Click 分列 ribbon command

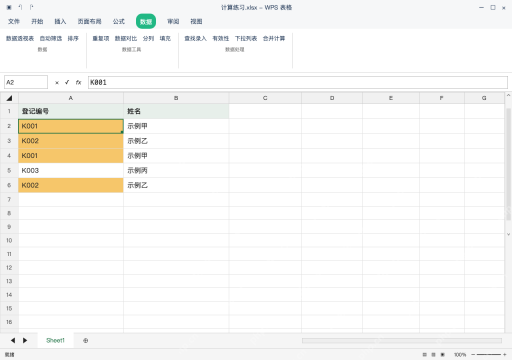(x=148, y=38)
